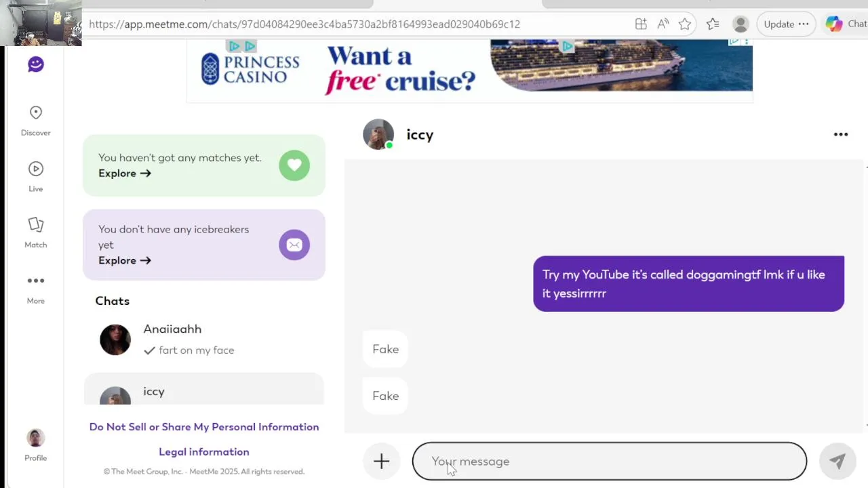
Task: Click the Your message input field
Action: click(610, 462)
